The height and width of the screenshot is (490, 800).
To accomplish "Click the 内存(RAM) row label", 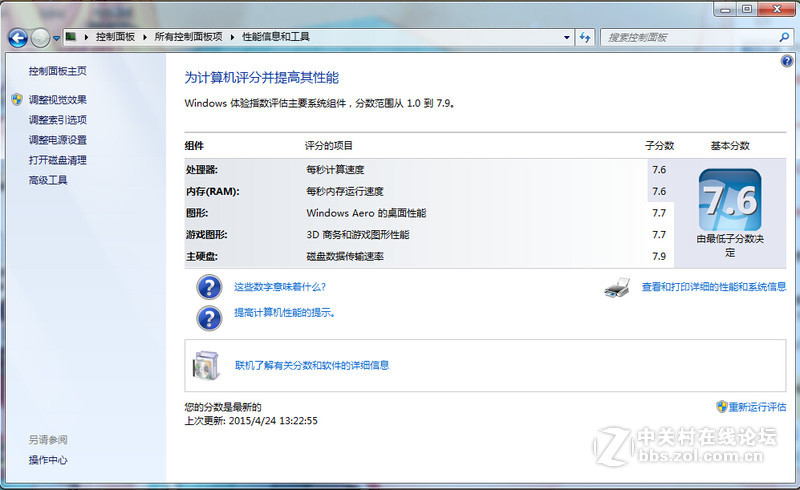I will pos(213,192).
